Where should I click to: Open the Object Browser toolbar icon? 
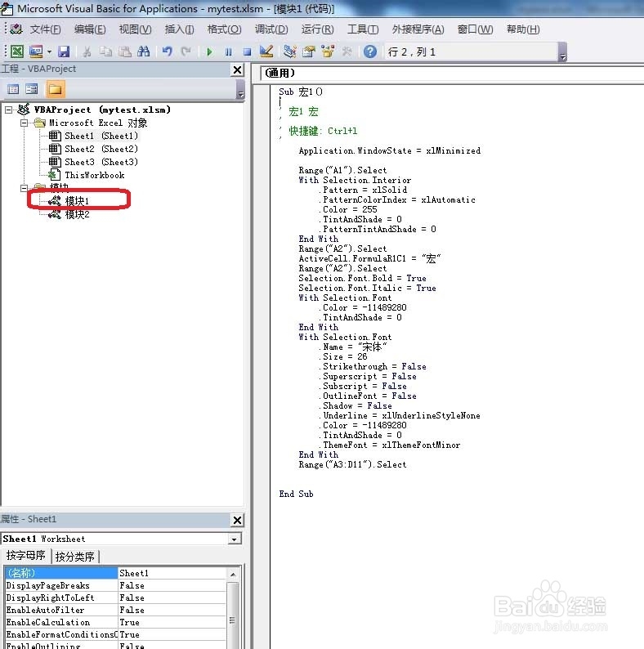[x=328, y=51]
